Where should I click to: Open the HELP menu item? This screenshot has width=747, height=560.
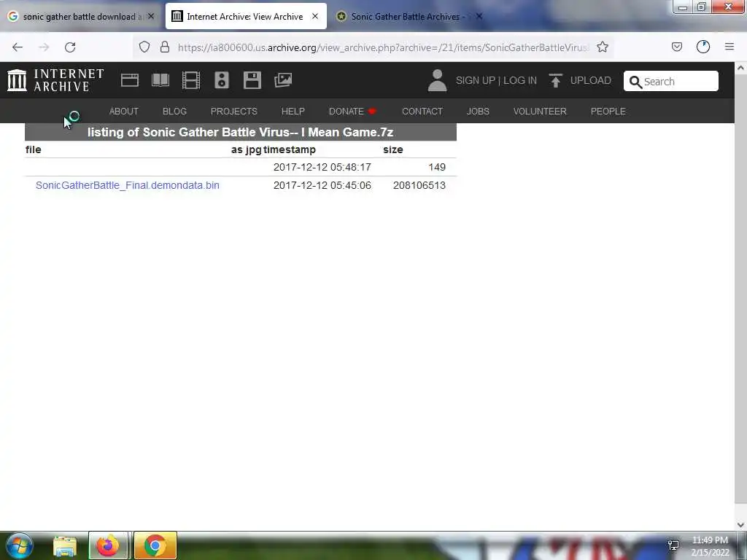pos(293,112)
